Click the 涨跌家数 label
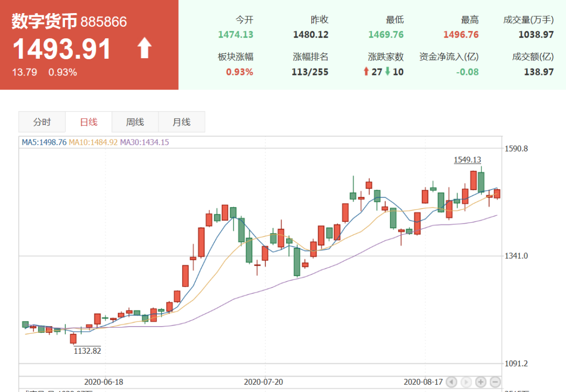This screenshot has height=392, width=566. click(386, 57)
